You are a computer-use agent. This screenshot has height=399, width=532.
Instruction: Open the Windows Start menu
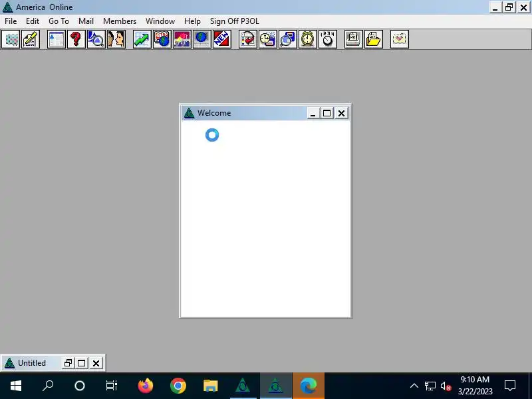tap(16, 386)
